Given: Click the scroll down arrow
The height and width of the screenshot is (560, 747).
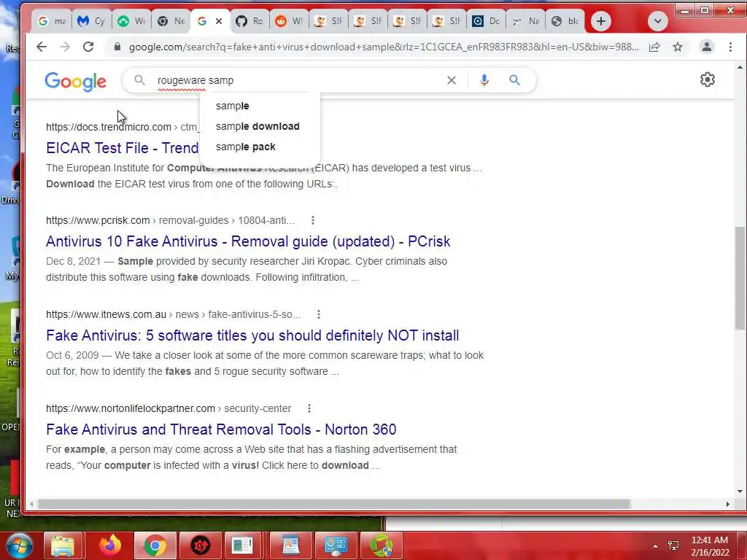Looking at the screenshot, I should tap(740, 491).
